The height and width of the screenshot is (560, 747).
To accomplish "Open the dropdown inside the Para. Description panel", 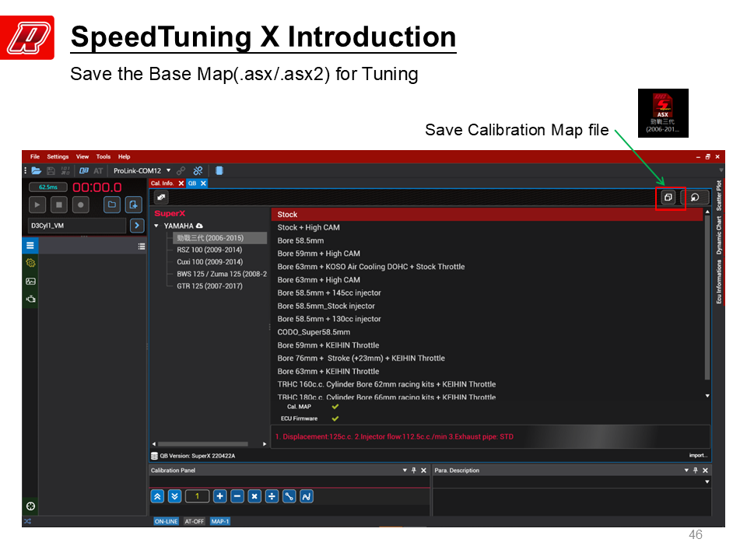I will [707, 482].
